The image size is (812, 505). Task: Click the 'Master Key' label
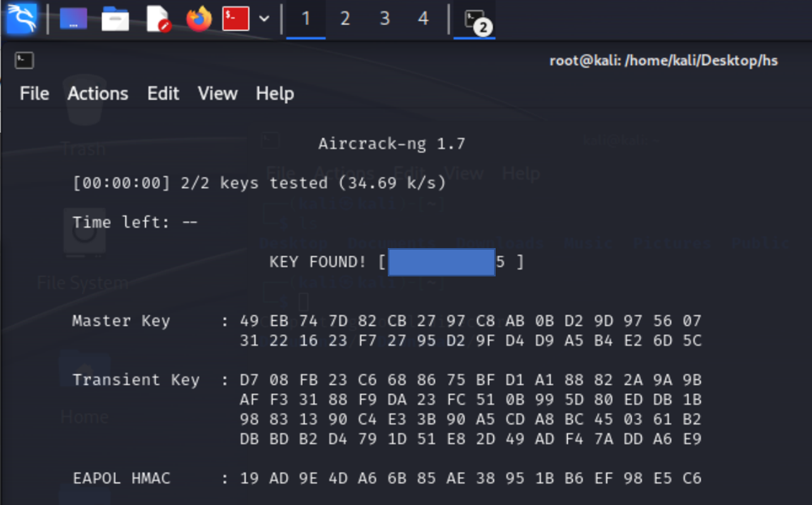121,321
